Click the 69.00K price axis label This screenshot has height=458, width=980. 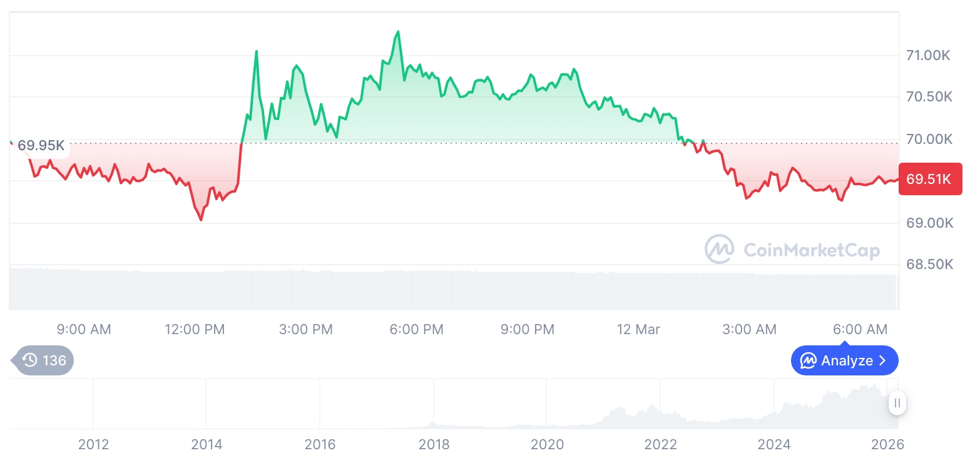[x=929, y=223]
